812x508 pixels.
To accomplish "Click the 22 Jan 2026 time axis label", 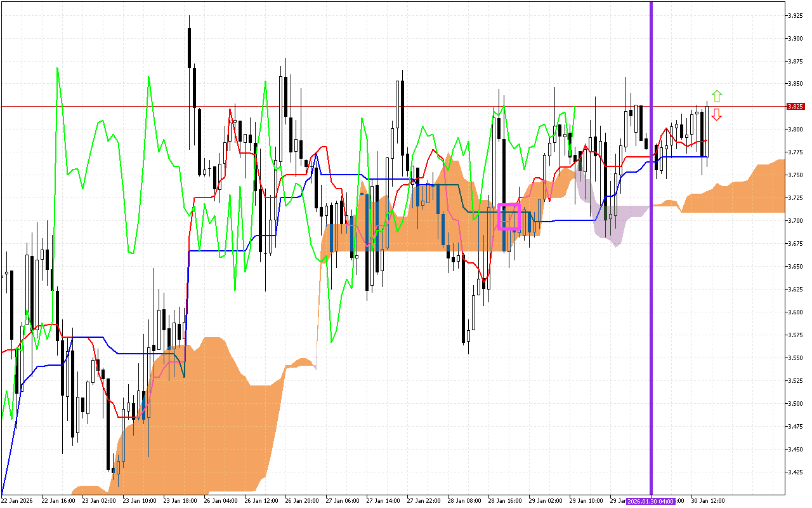I will [x=17, y=501].
